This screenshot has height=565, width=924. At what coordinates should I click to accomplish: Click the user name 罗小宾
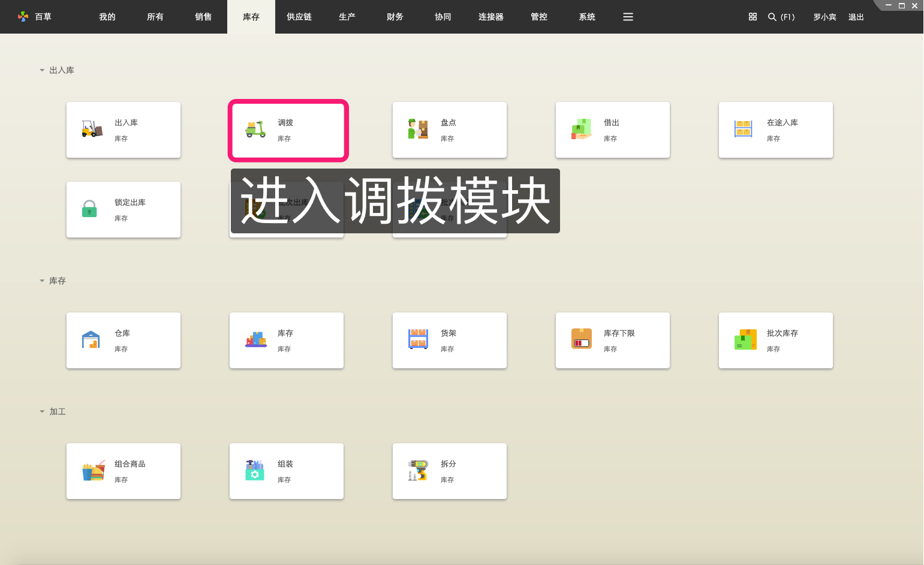click(824, 17)
